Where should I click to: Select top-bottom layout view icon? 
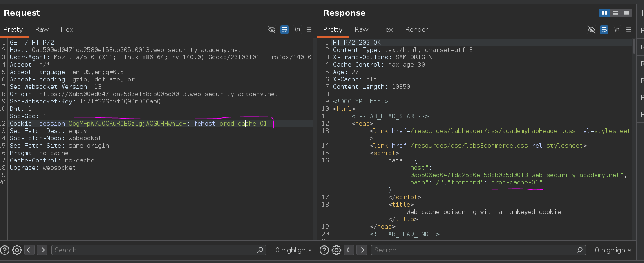tap(615, 13)
